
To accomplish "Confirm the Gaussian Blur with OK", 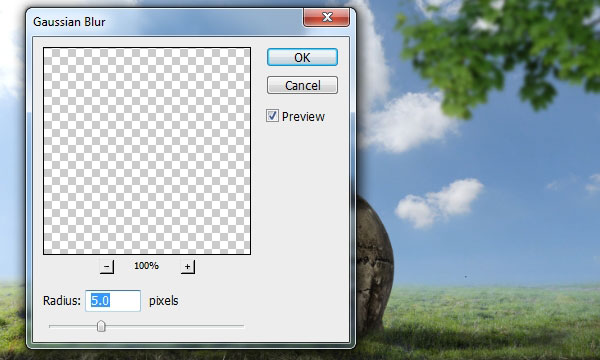I will coord(302,57).
